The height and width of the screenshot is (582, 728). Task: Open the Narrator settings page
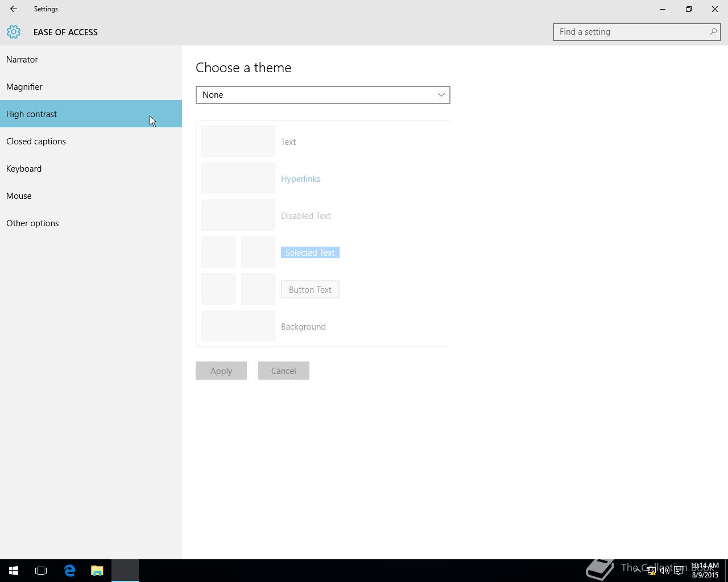tap(91, 59)
